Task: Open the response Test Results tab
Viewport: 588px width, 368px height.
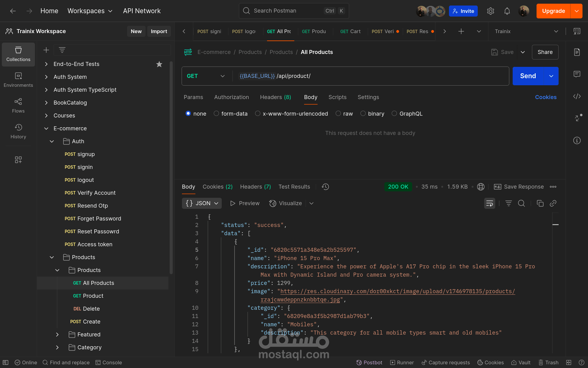Action: pos(294,187)
